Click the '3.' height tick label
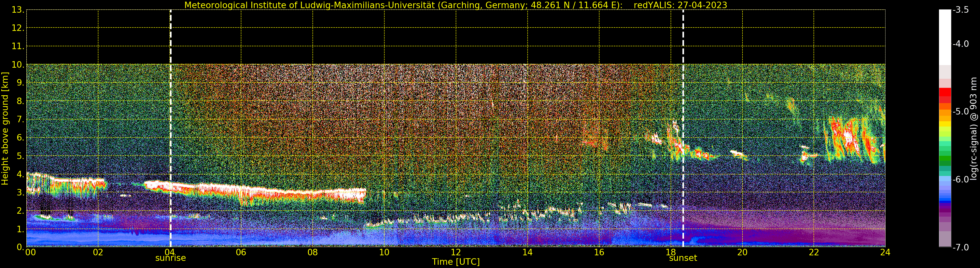This screenshot has width=980, height=268. point(20,193)
